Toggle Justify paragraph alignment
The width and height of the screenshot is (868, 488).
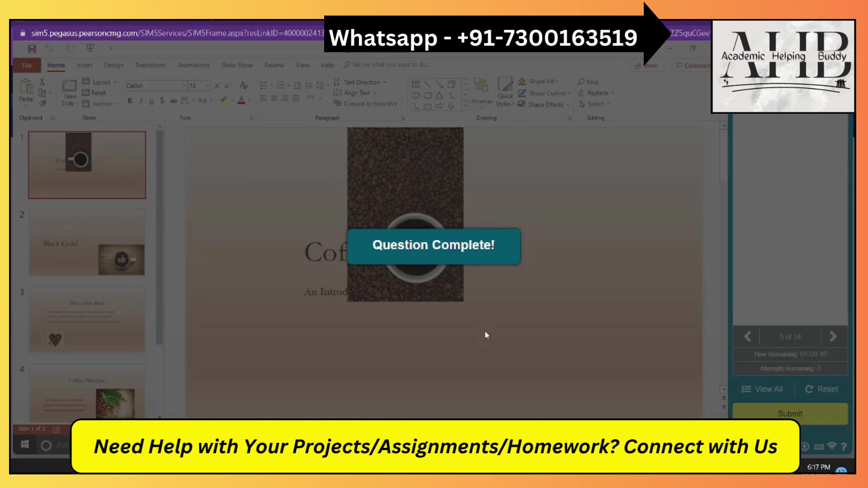click(296, 98)
